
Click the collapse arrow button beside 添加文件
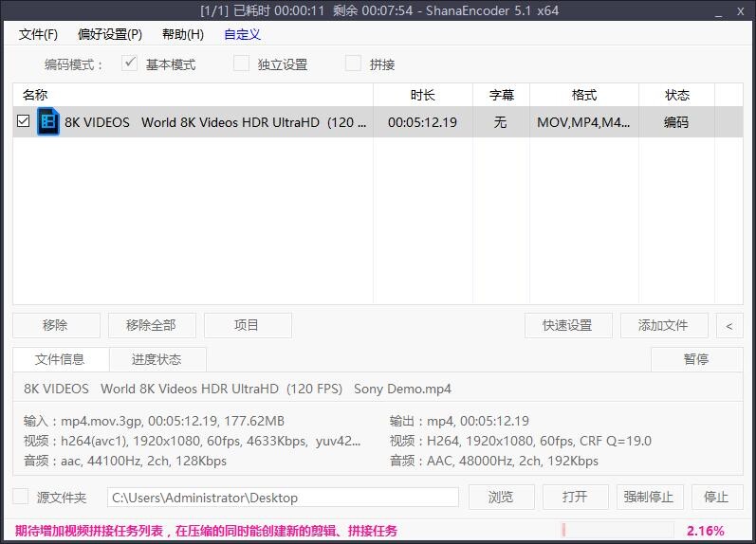[x=728, y=325]
